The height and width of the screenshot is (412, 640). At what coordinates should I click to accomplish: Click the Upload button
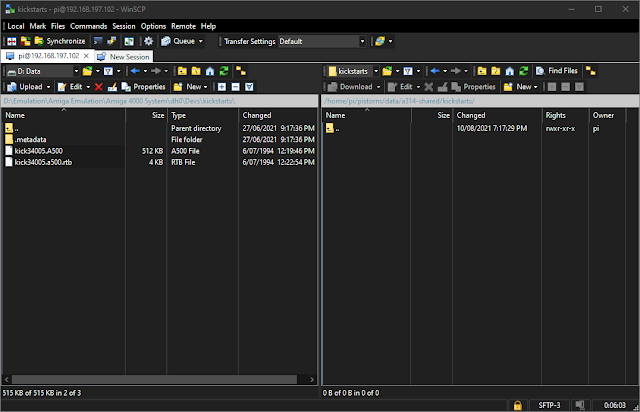[x=25, y=87]
